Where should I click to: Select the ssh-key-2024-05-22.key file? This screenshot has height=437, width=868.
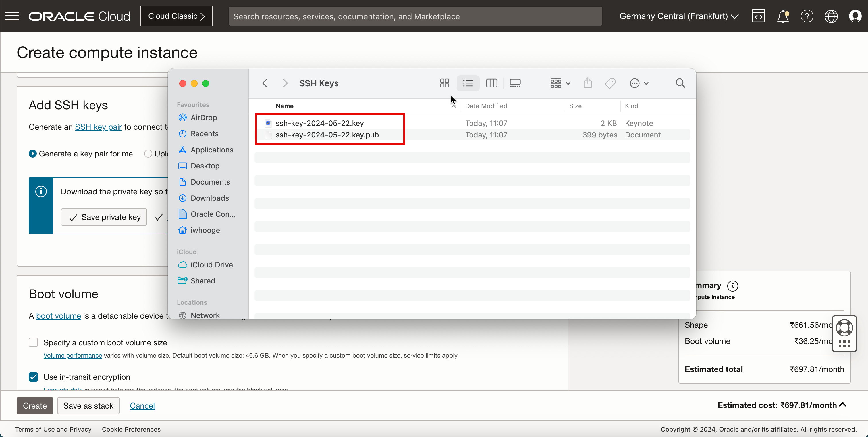coord(320,123)
